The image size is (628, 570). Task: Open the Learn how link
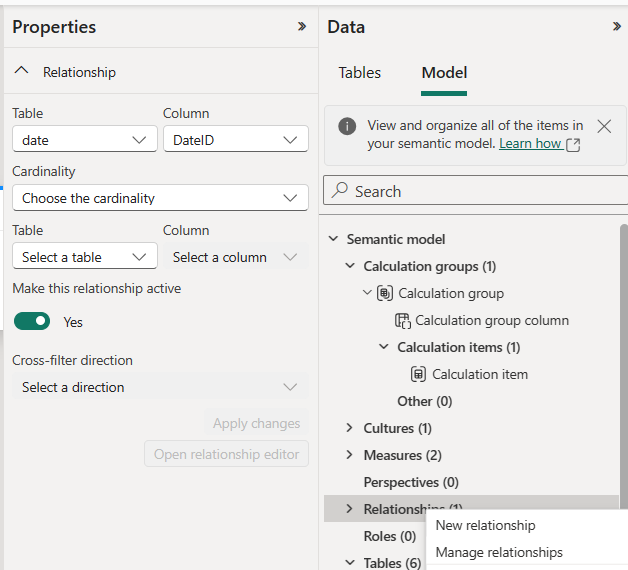point(530,143)
